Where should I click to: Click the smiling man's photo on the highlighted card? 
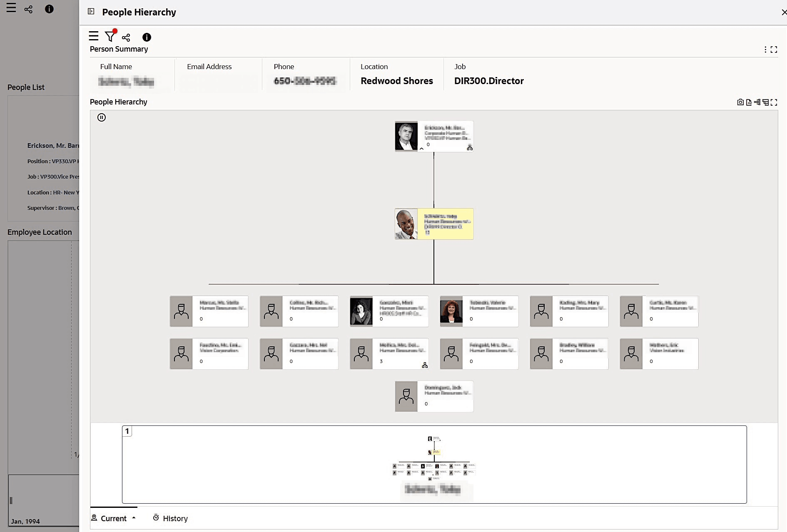tap(406, 224)
